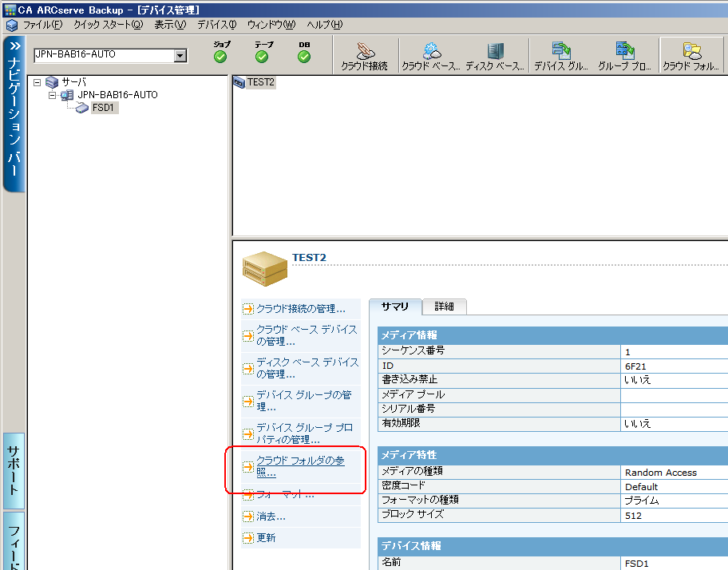Click the ナビゲーション バー vertical label
The width and height of the screenshot is (728, 570).
point(14,117)
